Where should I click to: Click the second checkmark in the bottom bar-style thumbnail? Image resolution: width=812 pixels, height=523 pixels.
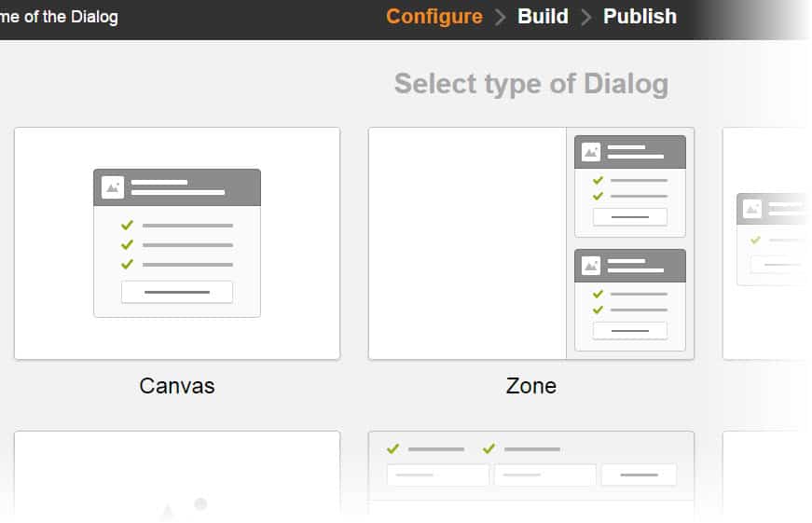[x=489, y=448]
